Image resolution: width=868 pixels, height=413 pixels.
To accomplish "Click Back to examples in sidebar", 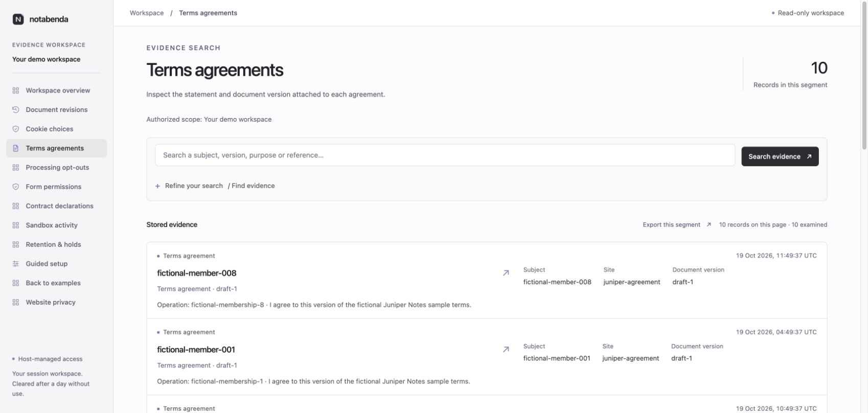I will [x=56, y=283].
